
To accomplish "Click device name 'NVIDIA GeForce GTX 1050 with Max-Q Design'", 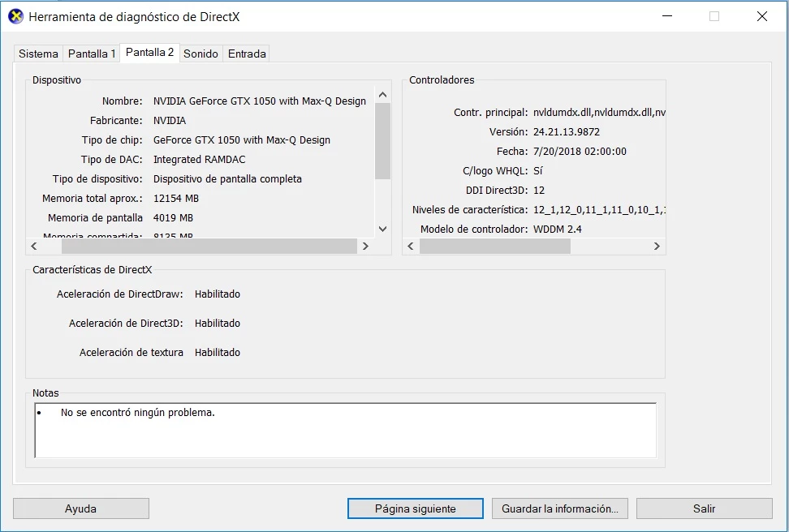I will (260, 101).
